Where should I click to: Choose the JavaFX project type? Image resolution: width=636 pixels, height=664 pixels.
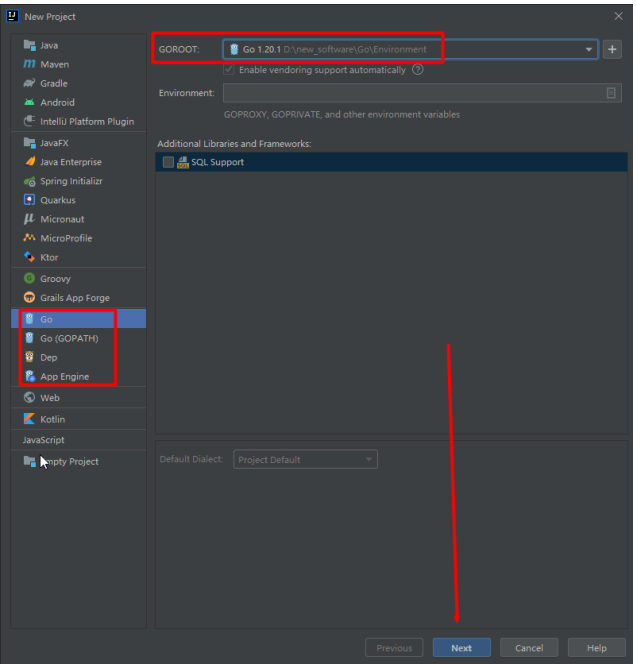tap(78, 143)
